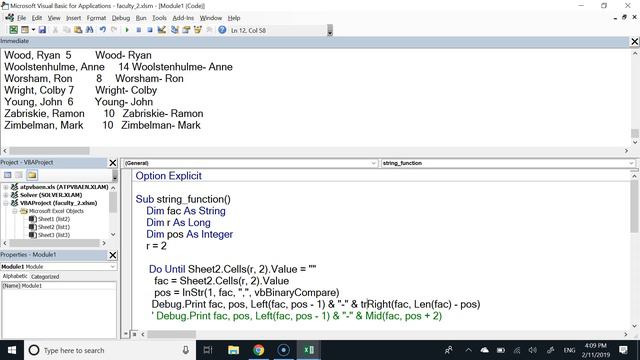This screenshot has height=360, width=640.
Task: Click the Cut scissors icon
Action: pos(55,30)
